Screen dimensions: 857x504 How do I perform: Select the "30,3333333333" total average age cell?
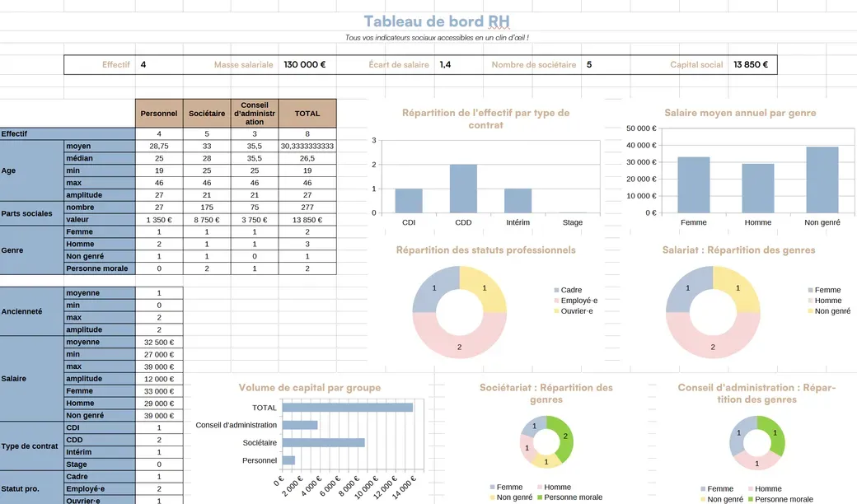tap(307, 146)
